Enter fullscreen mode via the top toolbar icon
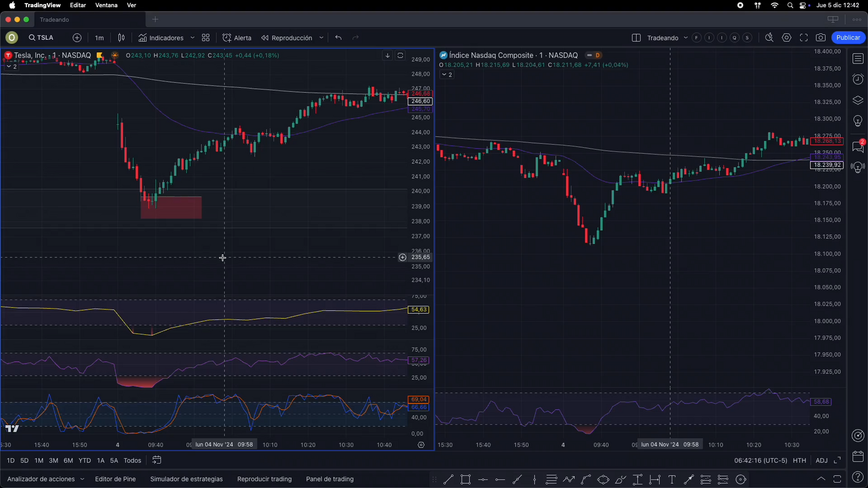This screenshot has height=488, width=868. [804, 38]
